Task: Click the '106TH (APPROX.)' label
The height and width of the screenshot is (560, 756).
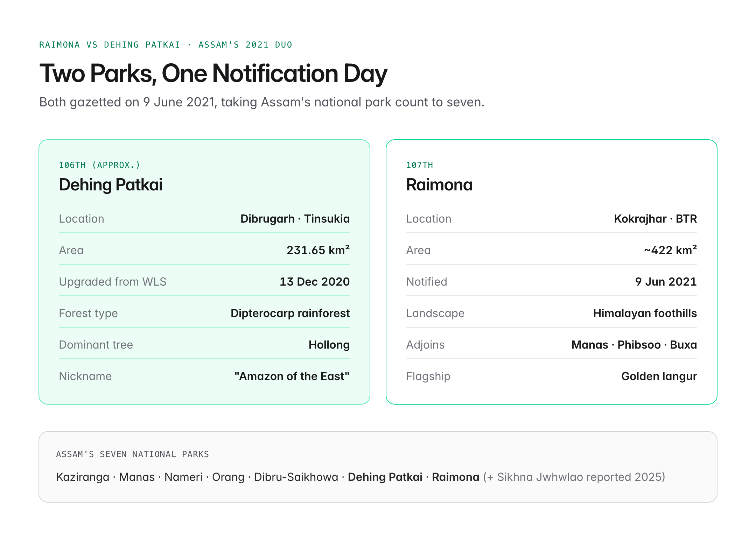Action: coord(99,165)
